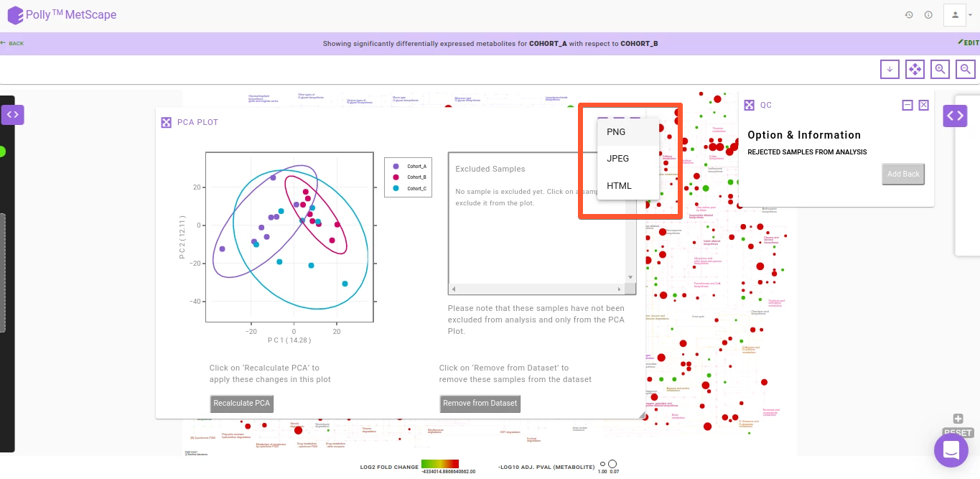Go back using the BACK link

(x=12, y=43)
